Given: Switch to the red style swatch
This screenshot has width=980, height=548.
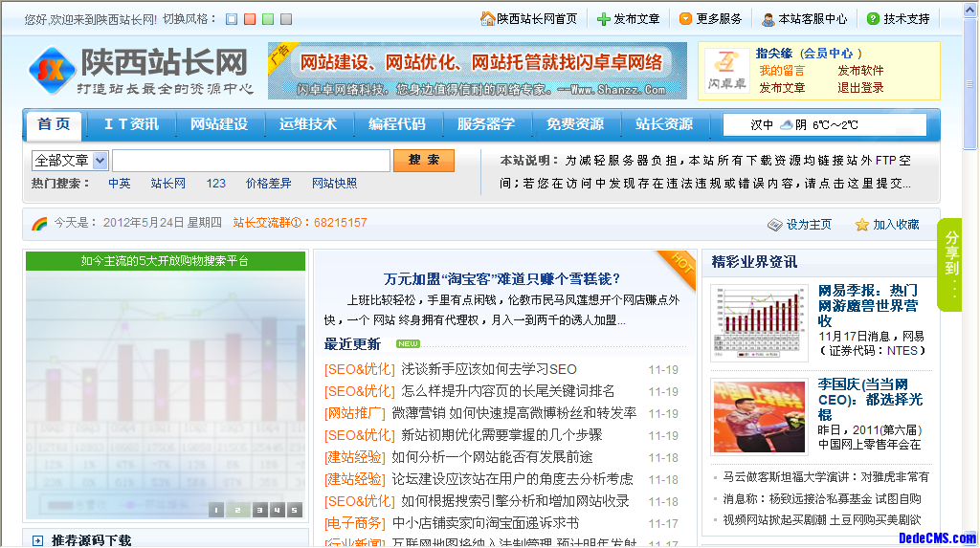Looking at the screenshot, I should 250,19.
